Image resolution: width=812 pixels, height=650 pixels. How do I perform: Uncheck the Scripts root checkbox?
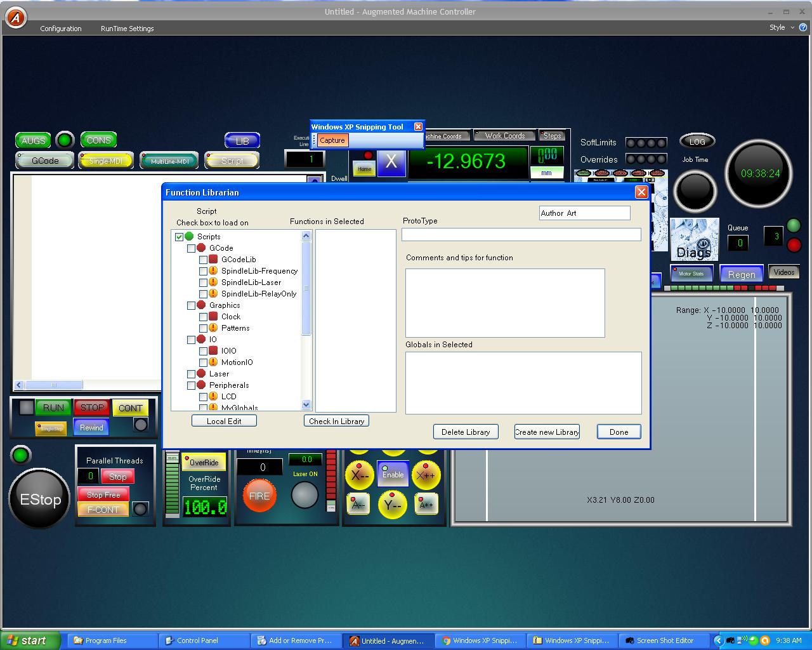pyautogui.click(x=179, y=237)
